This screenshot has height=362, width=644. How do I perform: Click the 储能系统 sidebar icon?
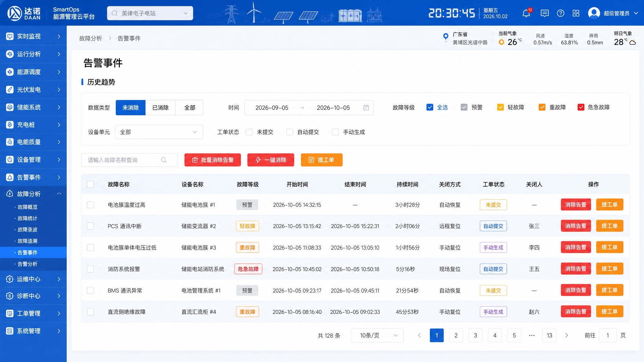pos(10,107)
